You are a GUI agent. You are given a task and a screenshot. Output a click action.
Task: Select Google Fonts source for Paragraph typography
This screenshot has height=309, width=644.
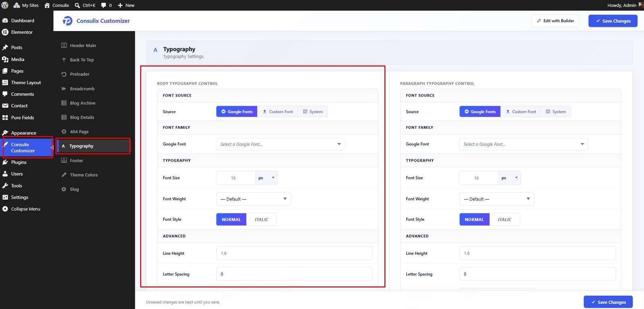point(480,112)
